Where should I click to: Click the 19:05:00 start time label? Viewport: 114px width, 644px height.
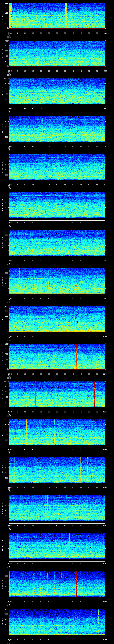coord(9,184)
